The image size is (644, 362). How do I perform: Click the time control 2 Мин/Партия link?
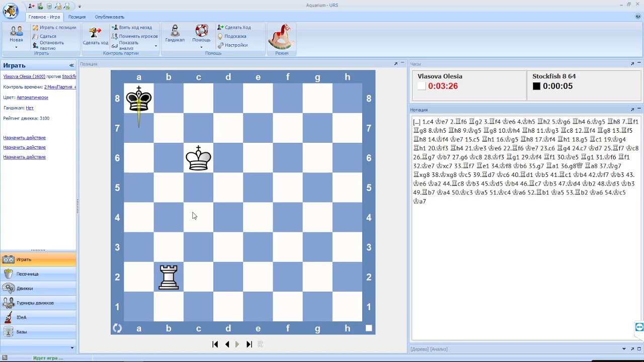click(x=60, y=87)
